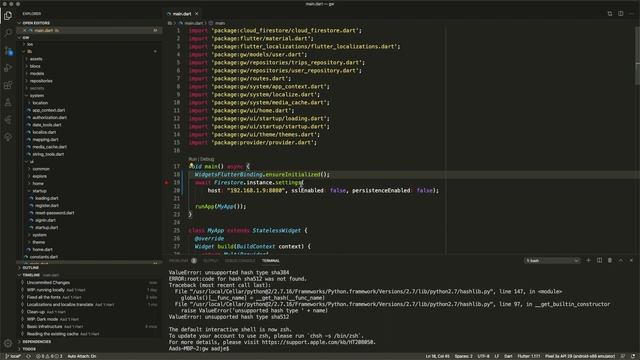The height and width of the screenshot is (360, 640).
Task: Open app_context.dart in explorer
Action: coord(49,110)
